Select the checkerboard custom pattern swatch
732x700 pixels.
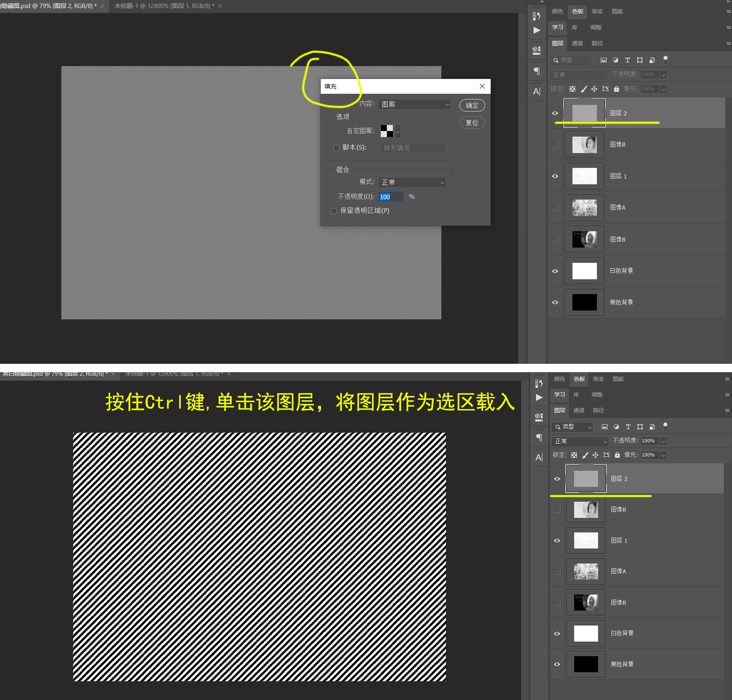point(387,131)
